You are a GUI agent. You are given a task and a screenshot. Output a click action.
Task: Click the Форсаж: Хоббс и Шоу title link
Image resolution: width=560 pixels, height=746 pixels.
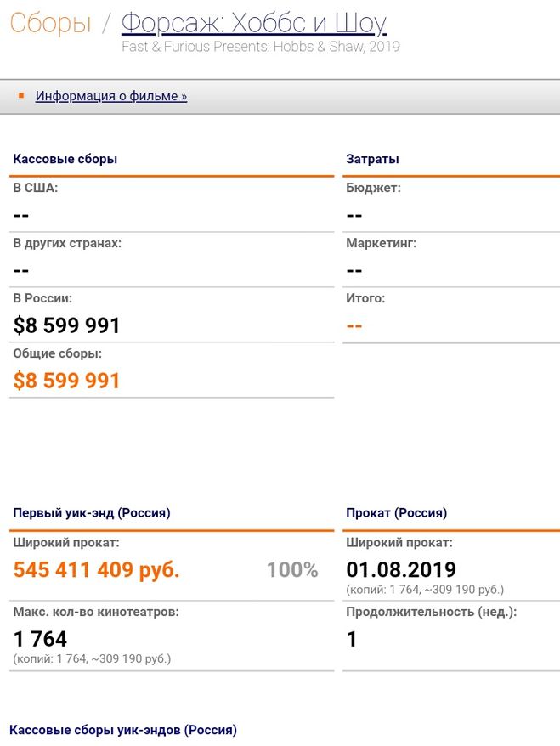pos(253,22)
